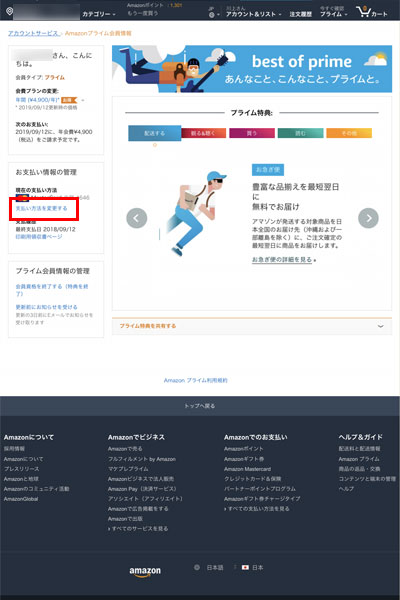The image size is (400, 600).
Task: Open the 印刷用領収書ページ link
Action: click(39, 237)
